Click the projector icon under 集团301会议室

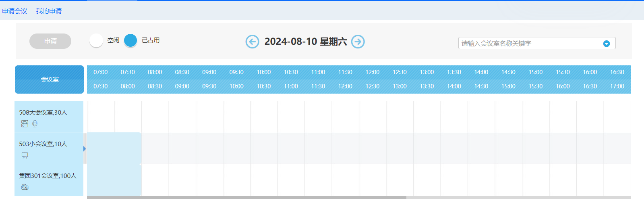point(25,187)
